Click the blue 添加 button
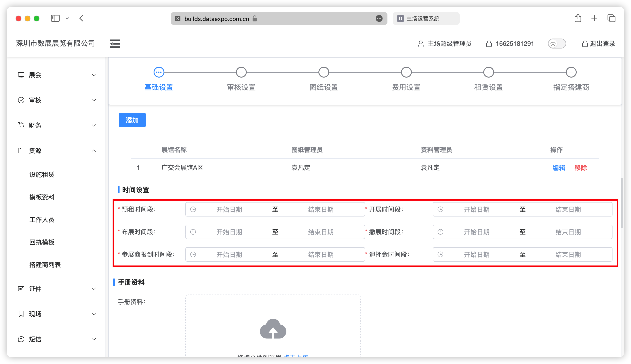 coord(132,120)
